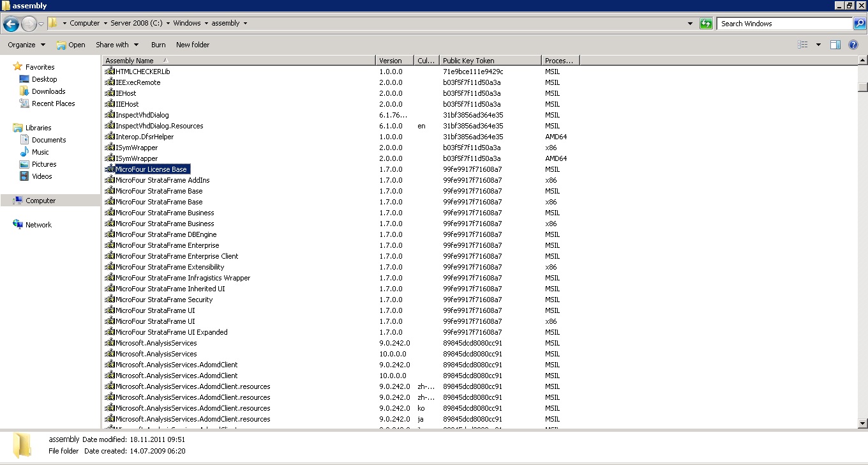
Task: Select Recent Places in navigation pane
Action: tap(53, 103)
